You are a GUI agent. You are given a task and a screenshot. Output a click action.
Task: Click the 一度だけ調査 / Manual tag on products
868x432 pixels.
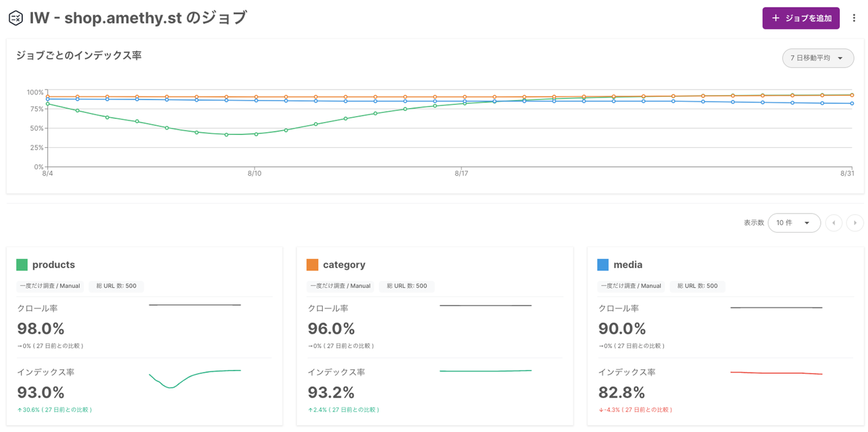click(x=50, y=286)
